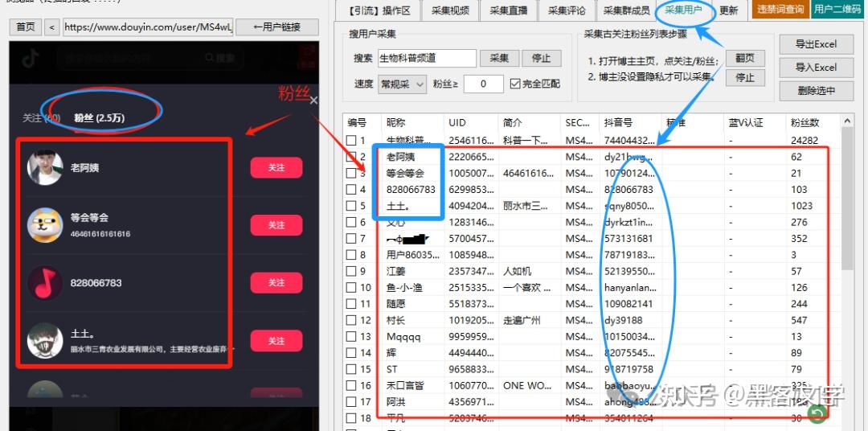
Task: Open 土土。's avatar in fans list
Action: (45, 341)
